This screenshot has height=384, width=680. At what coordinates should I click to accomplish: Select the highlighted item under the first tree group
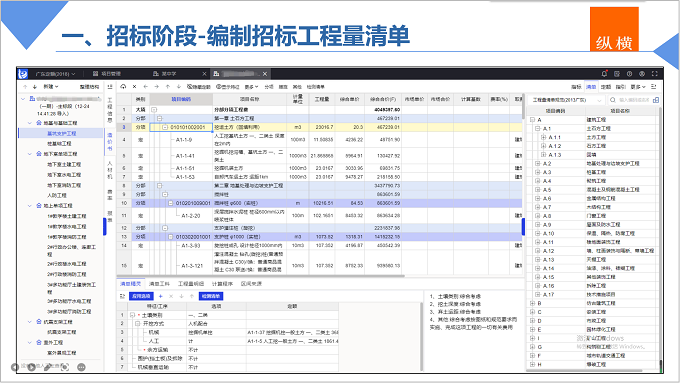pos(62,133)
